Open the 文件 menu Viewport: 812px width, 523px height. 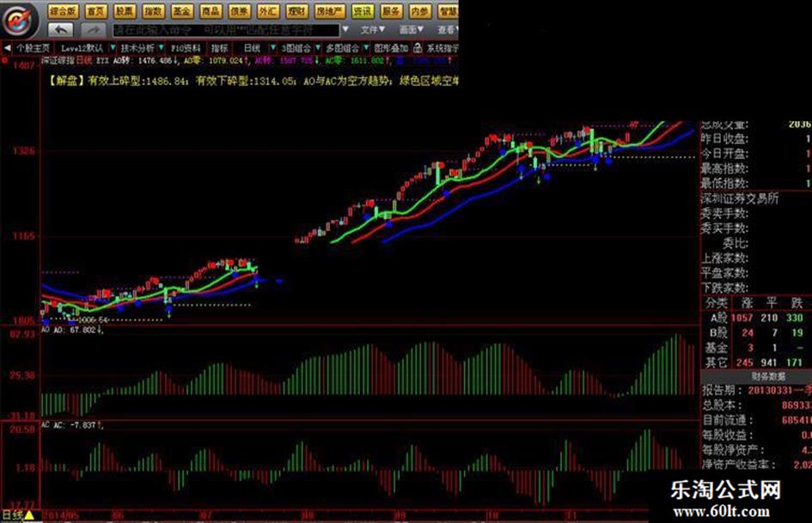pyautogui.click(x=373, y=30)
